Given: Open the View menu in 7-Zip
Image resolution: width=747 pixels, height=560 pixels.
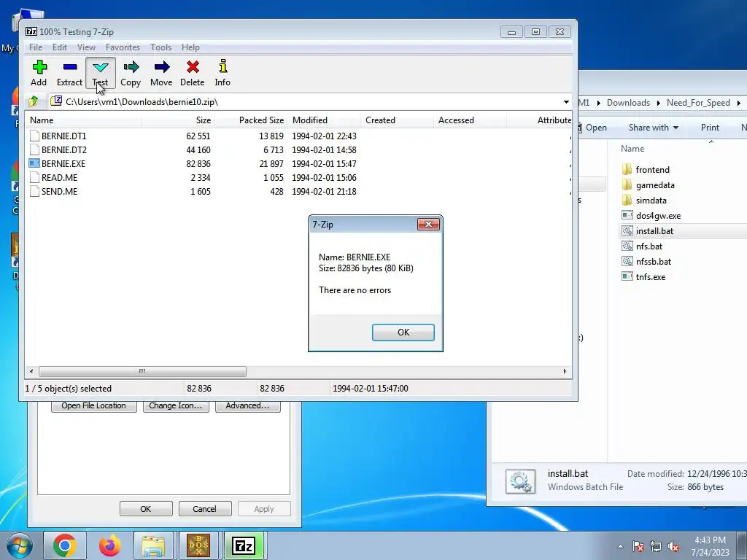Looking at the screenshot, I should click(86, 47).
